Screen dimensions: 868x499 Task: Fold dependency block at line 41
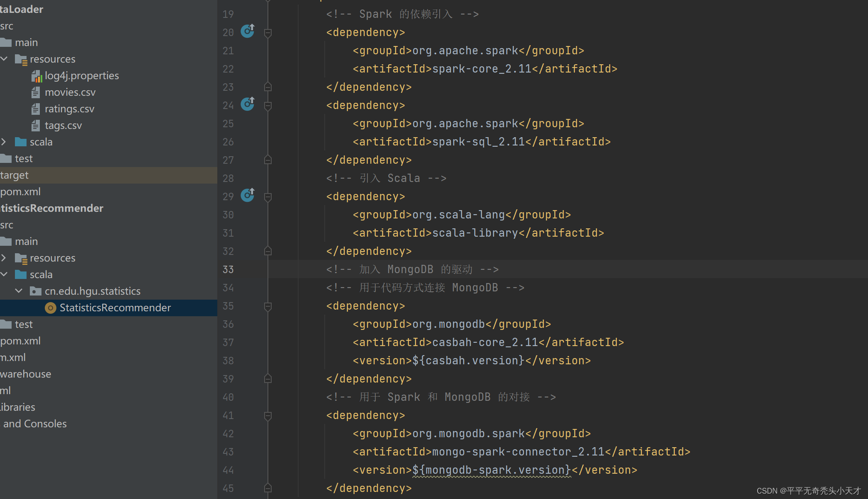click(268, 416)
